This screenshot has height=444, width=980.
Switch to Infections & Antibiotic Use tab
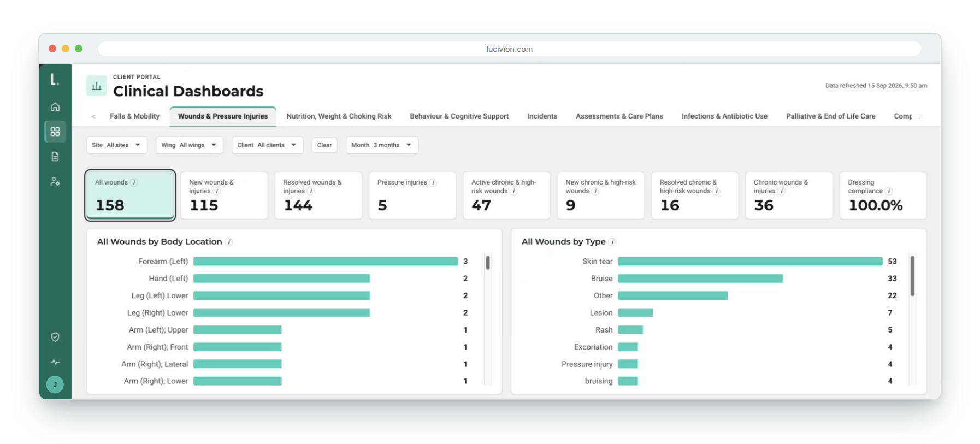tap(724, 116)
